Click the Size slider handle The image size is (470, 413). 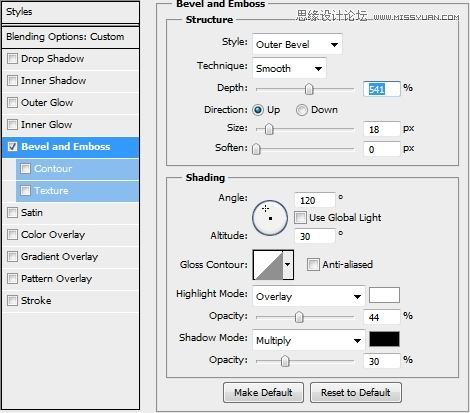point(269,129)
